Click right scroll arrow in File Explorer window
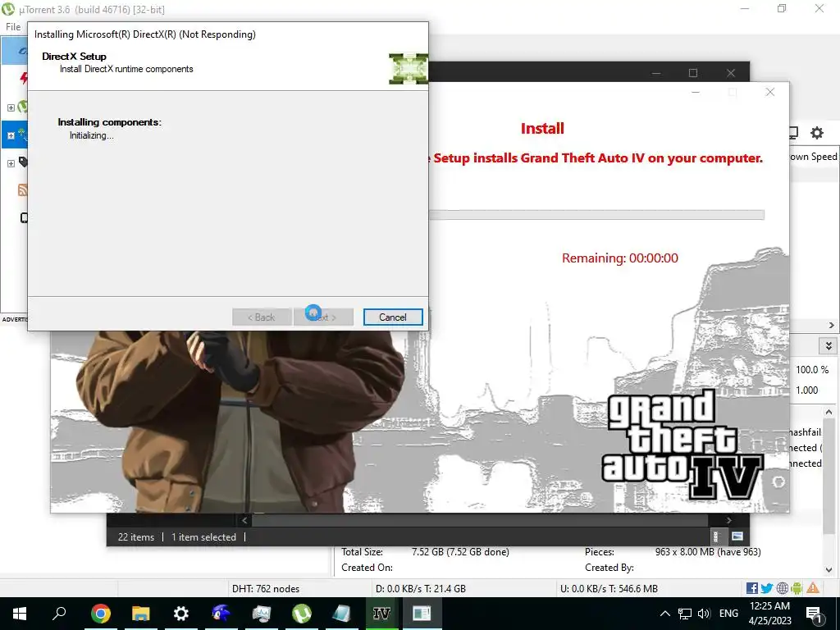Screen dimensions: 840x630 point(728,520)
